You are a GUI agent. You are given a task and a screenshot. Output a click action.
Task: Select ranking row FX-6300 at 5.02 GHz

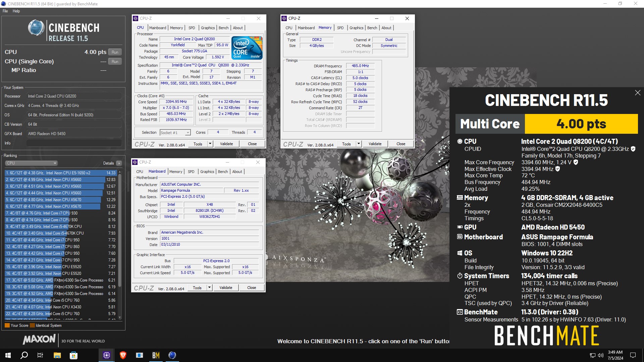coord(61,280)
